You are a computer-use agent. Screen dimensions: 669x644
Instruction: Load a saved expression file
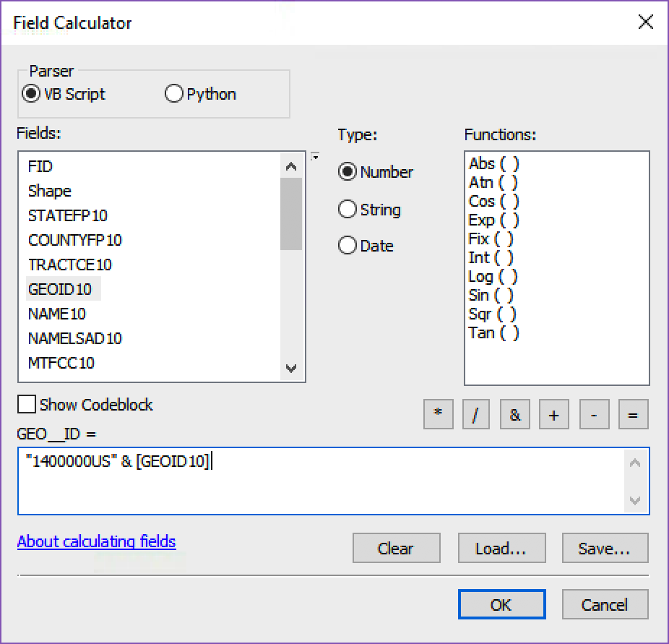(501, 548)
